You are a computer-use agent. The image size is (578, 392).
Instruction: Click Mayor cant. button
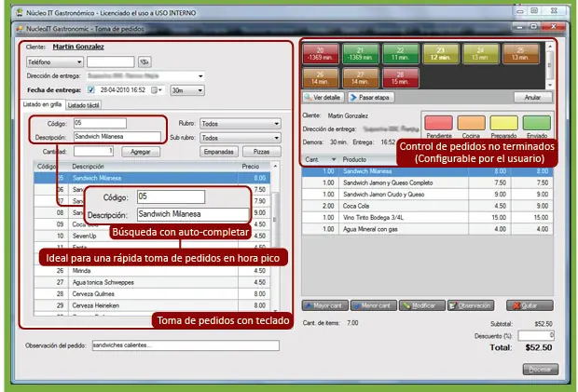(x=324, y=305)
